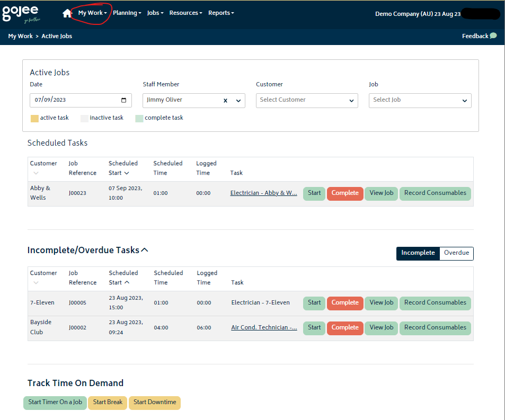Image resolution: width=505 pixels, height=420 pixels.
Task: Click Start Timer On a Job
Action: pos(55,403)
